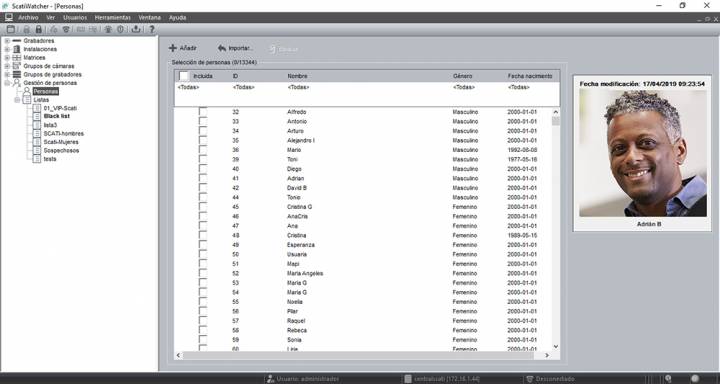Click the table's vertical scrollbar down arrow
Screen dimensions: 720x384
(556, 347)
